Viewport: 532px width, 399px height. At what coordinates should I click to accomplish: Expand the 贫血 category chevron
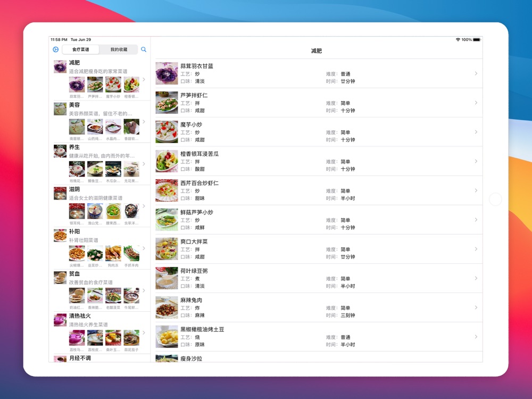tap(144, 290)
